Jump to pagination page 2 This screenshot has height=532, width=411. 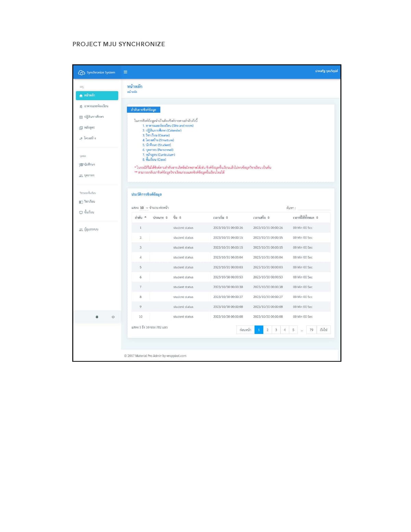pos(267,330)
